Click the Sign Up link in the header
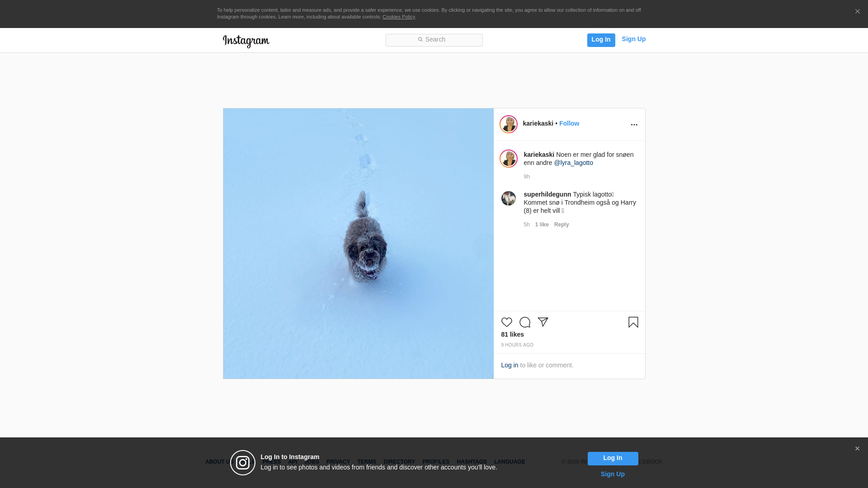 (633, 39)
